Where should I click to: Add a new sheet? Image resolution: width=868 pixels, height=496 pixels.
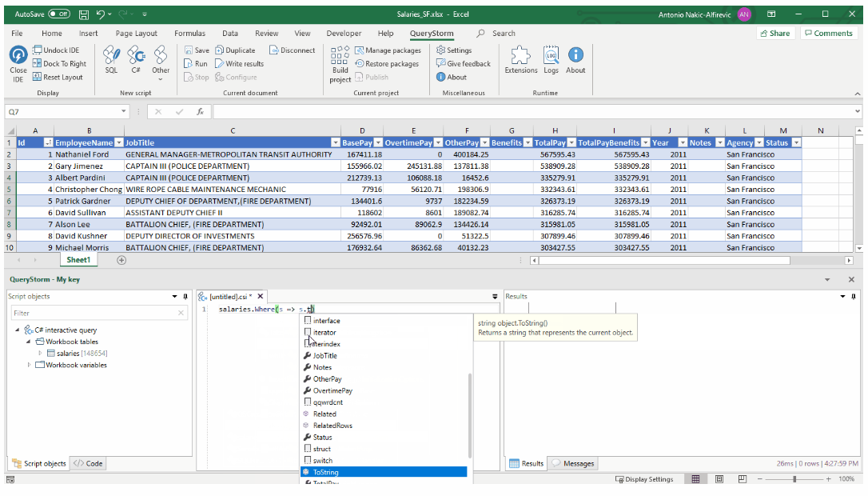(121, 260)
